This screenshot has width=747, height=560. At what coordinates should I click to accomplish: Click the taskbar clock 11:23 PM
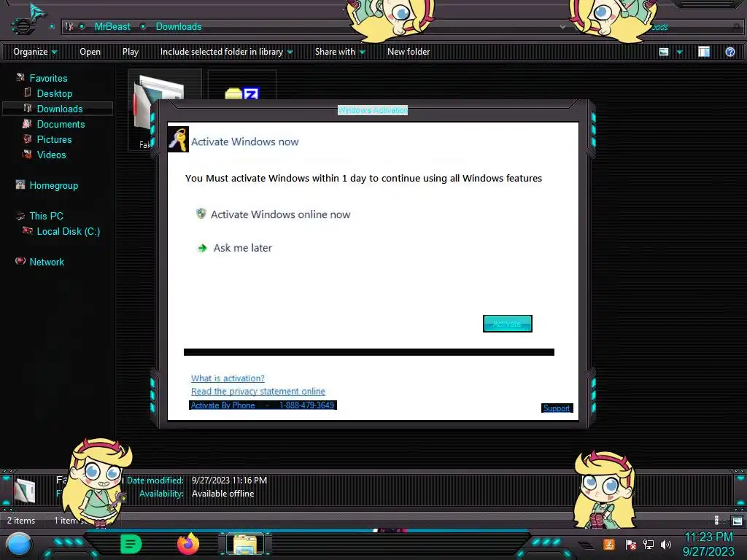click(708, 537)
